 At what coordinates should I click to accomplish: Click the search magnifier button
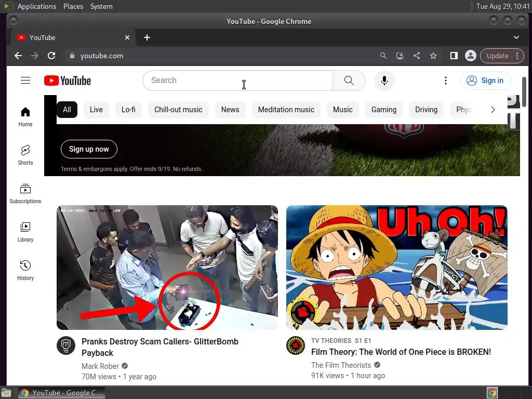pos(349,81)
